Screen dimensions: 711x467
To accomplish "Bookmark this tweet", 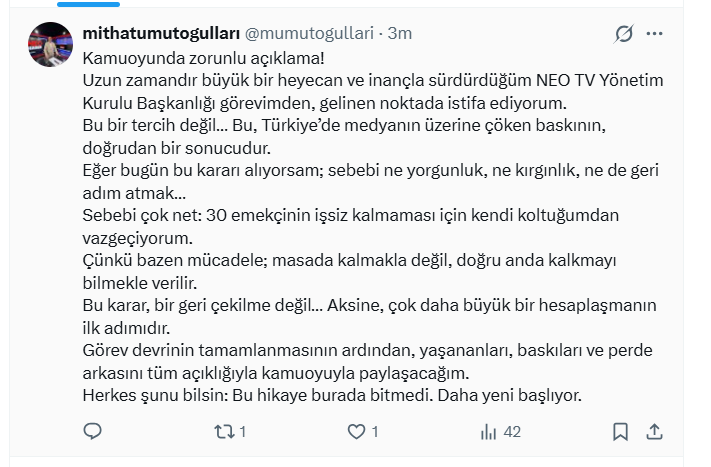I will coord(620,431).
